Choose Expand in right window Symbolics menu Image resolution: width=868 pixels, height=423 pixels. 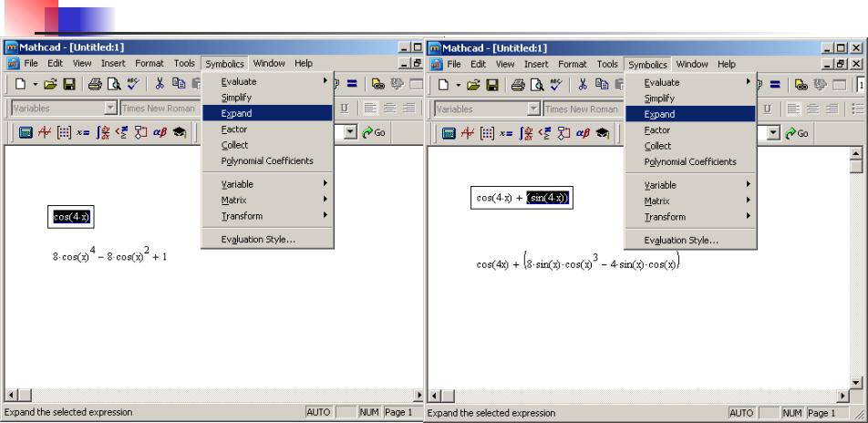pos(690,114)
